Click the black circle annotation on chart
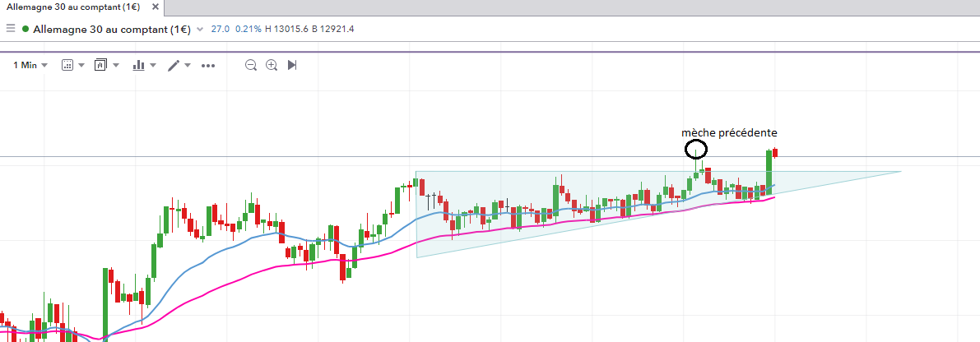 [696, 150]
